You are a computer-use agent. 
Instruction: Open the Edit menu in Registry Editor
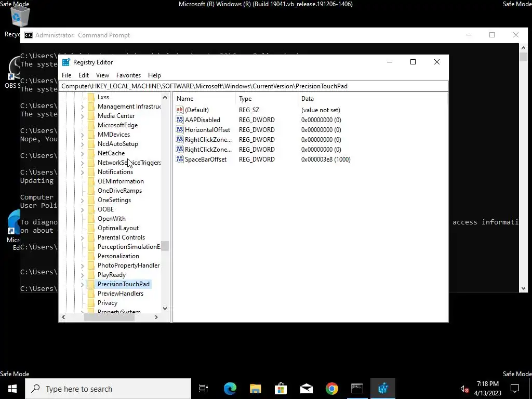tap(84, 75)
